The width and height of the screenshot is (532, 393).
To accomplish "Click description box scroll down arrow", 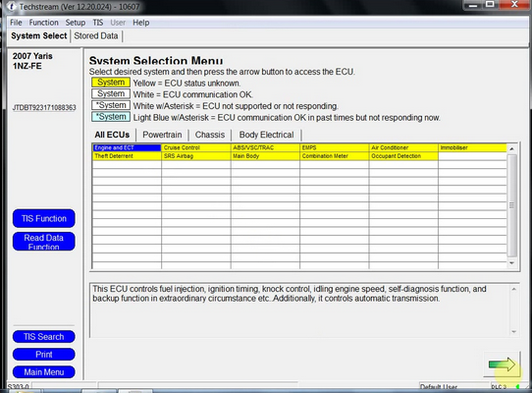I will pyautogui.click(x=514, y=332).
